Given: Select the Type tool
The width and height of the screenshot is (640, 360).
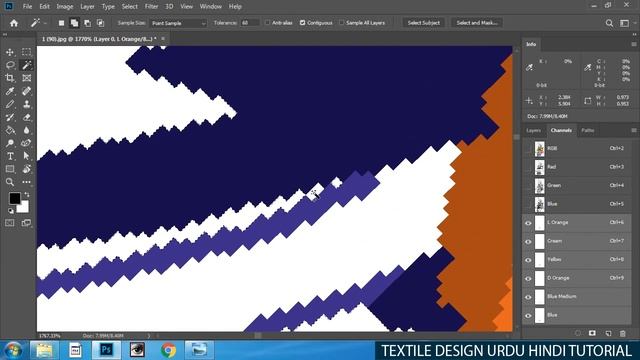Looking at the screenshot, I should (10, 156).
